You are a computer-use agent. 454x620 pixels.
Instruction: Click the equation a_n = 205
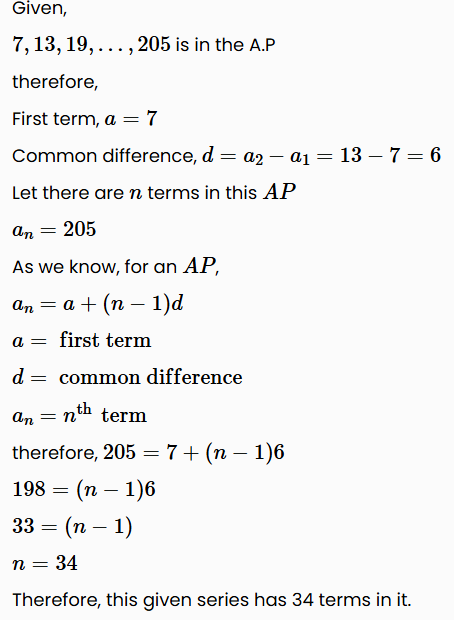(54, 230)
